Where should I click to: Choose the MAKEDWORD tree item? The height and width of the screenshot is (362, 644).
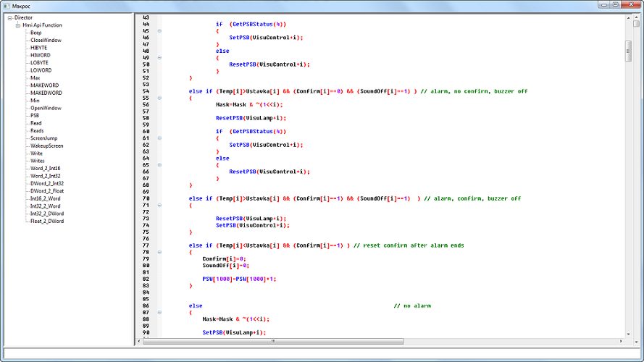click(x=46, y=93)
